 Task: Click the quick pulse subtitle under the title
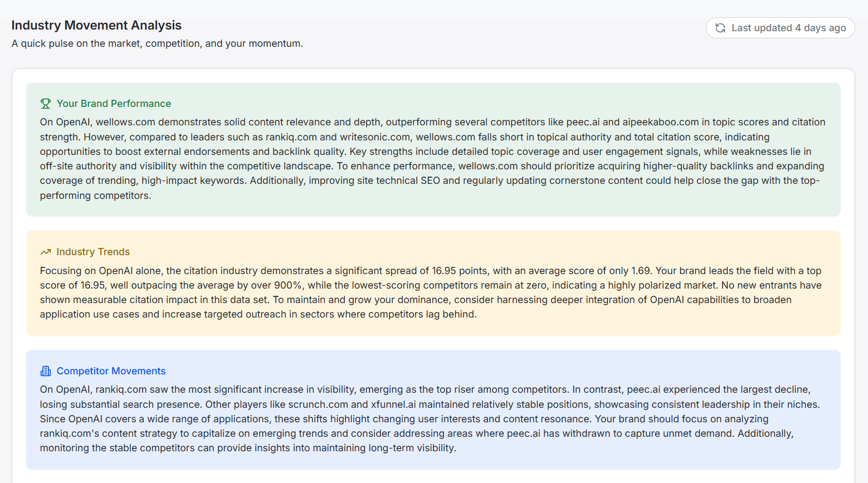pos(157,43)
